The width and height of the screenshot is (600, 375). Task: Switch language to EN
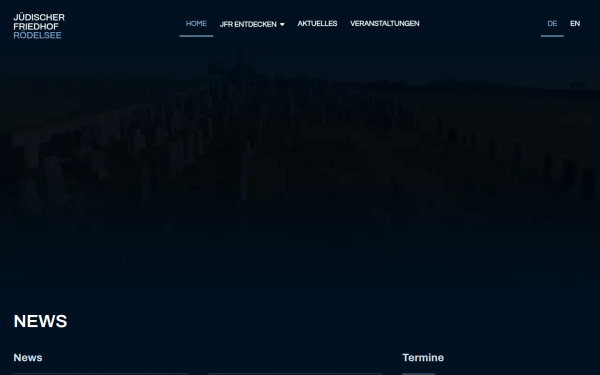pos(575,24)
